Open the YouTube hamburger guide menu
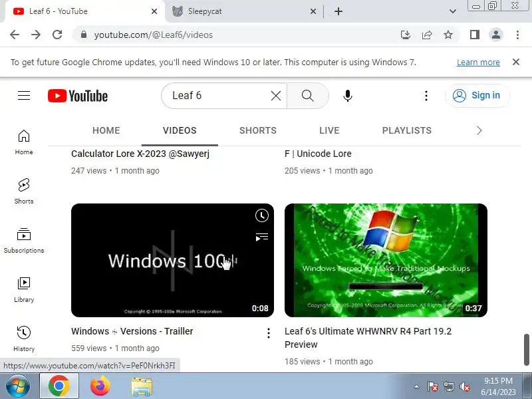 coord(24,96)
